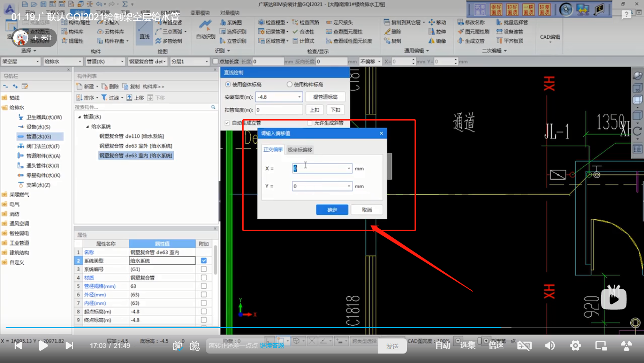Open the X offset value dropdown in dialog
The width and height of the screenshot is (644, 363).
(x=349, y=168)
